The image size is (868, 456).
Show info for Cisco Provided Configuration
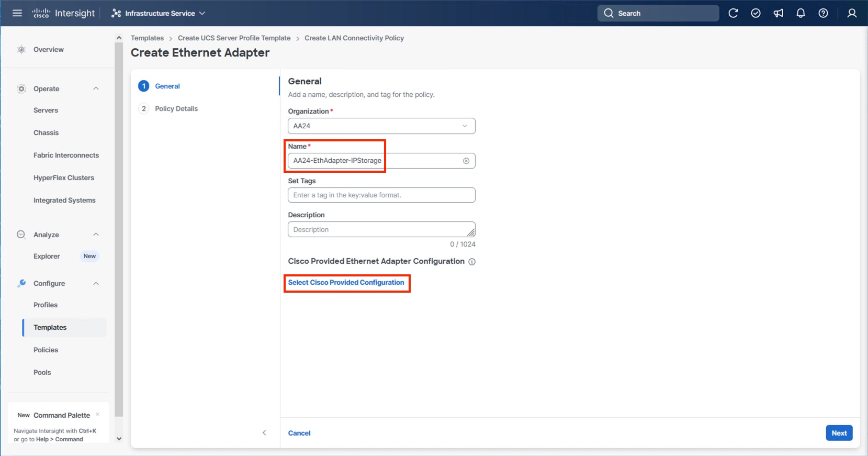(472, 262)
